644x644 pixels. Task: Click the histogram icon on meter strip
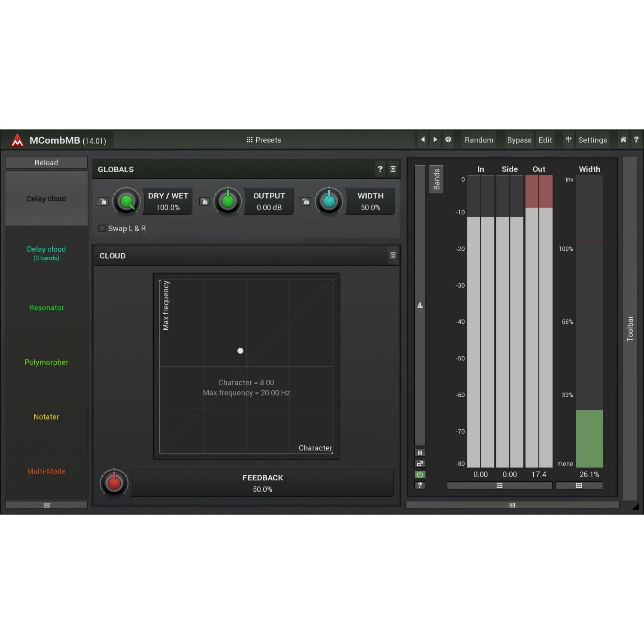point(420,306)
